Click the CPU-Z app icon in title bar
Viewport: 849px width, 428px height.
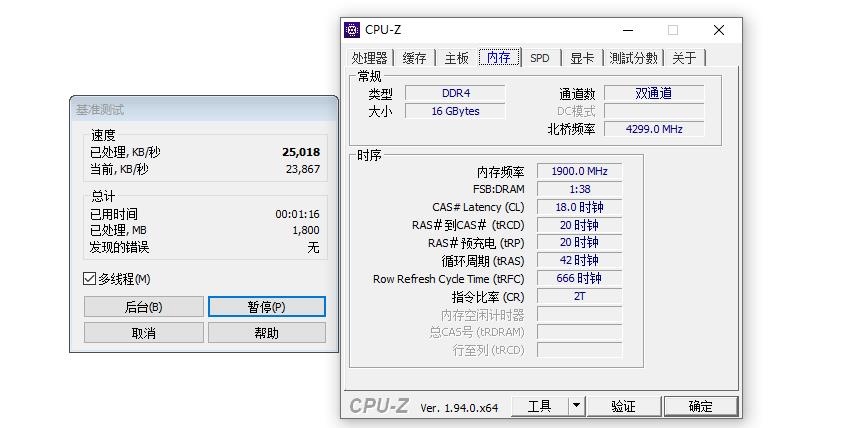tap(352, 30)
